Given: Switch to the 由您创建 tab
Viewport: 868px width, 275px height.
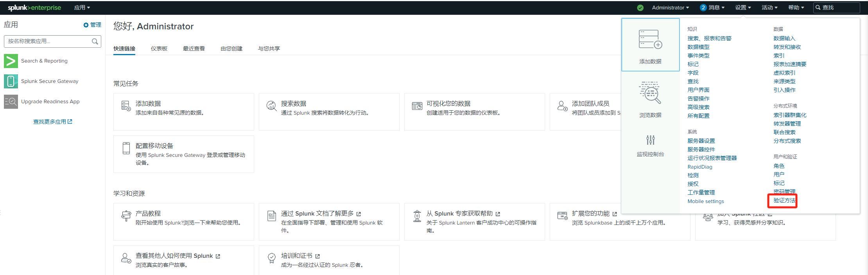Looking at the screenshot, I should [x=231, y=49].
